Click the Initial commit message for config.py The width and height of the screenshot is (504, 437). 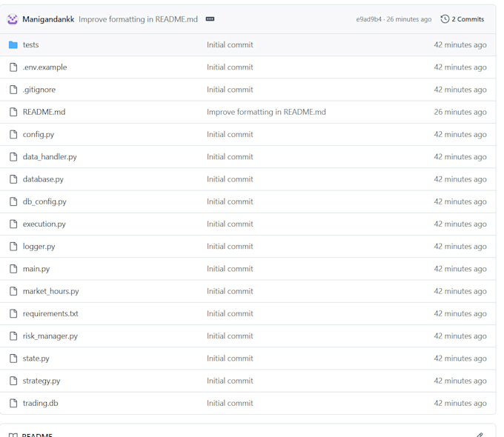click(230, 134)
